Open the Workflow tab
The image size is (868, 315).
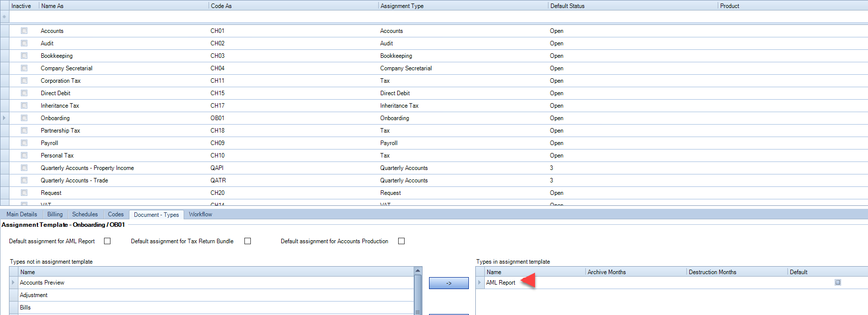coord(200,214)
